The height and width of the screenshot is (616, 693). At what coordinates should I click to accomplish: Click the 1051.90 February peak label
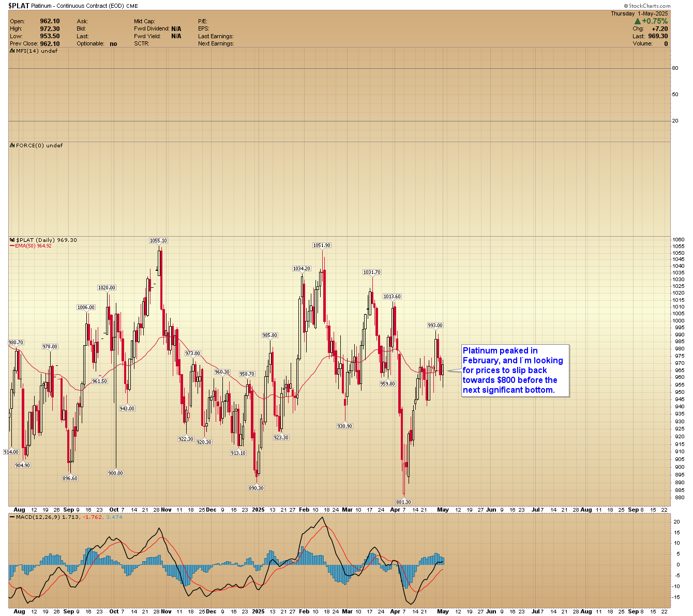(322, 245)
